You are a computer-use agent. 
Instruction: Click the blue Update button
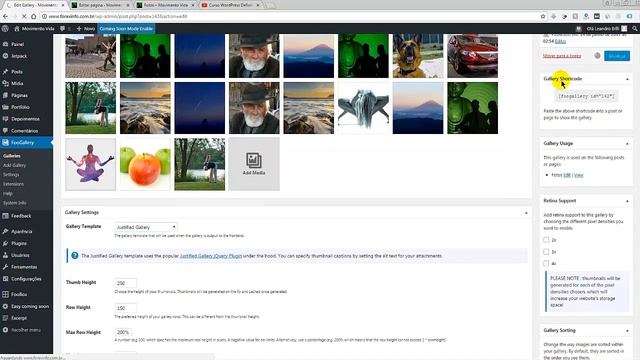617,56
